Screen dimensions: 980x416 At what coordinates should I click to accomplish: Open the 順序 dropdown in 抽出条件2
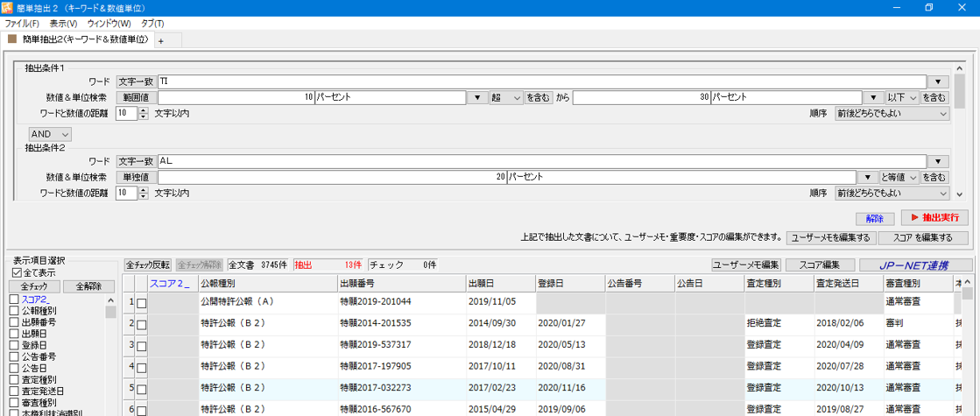pyautogui.click(x=892, y=193)
